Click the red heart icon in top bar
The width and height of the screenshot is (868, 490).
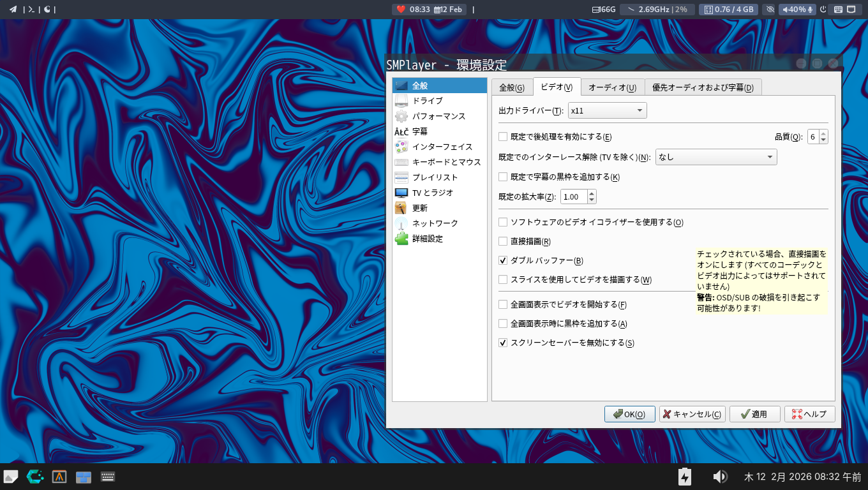pos(401,9)
